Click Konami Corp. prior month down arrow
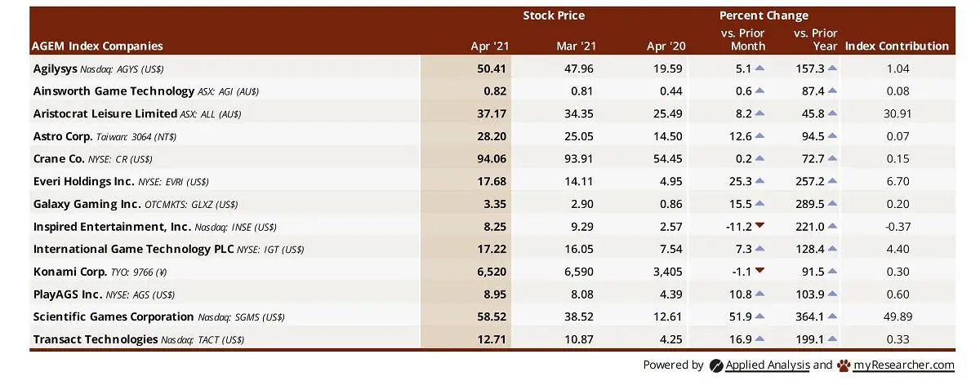Image resolution: width=980 pixels, height=385 pixels. click(759, 271)
